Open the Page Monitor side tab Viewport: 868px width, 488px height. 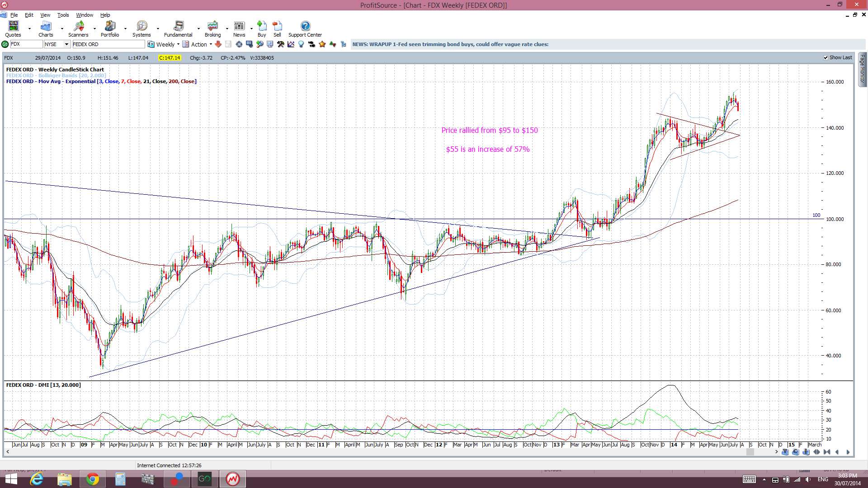tap(863, 70)
